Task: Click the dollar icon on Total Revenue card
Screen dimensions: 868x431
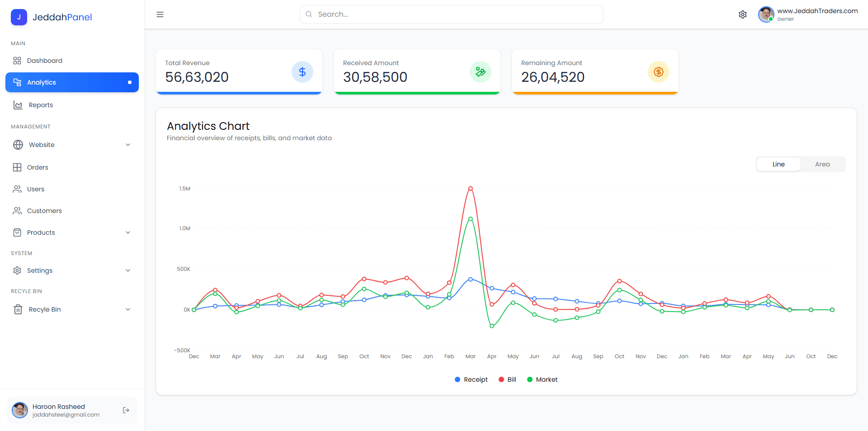Action: (x=302, y=72)
